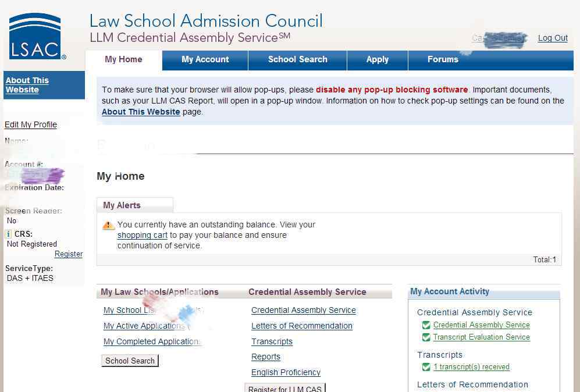This screenshot has width=580, height=392.
Task: Click green check beside Credential Assembly Service
Action: point(426,325)
